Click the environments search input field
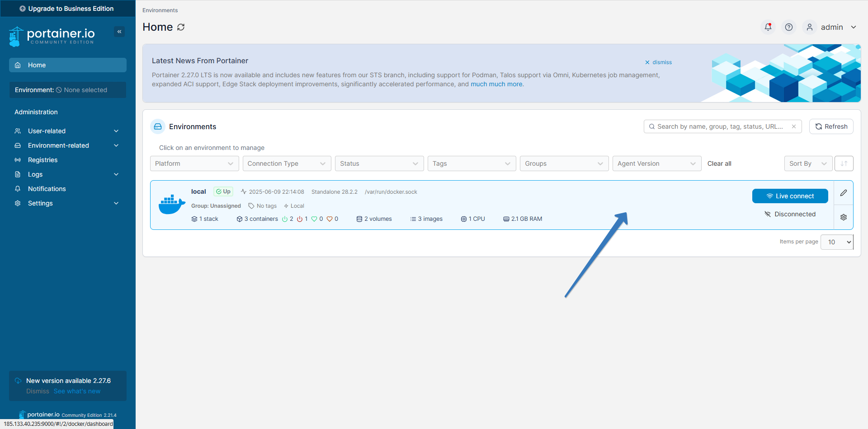Viewport: 868px width, 429px height. coord(719,126)
